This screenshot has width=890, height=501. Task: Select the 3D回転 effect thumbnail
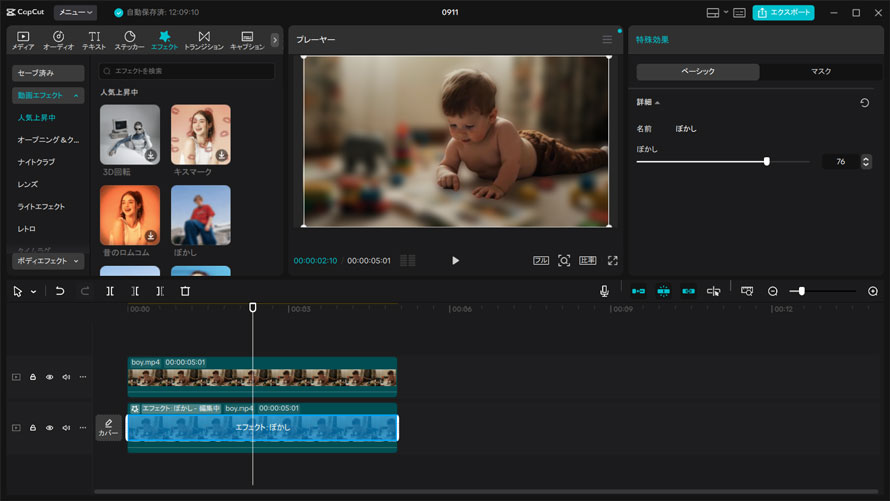pos(130,134)
